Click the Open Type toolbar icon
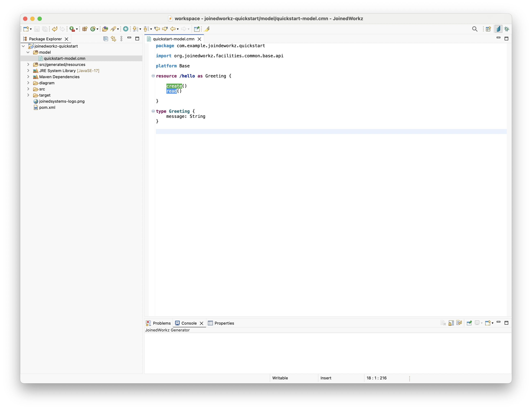This screenshot has height=410, width=532. click(x=105, y=29)
